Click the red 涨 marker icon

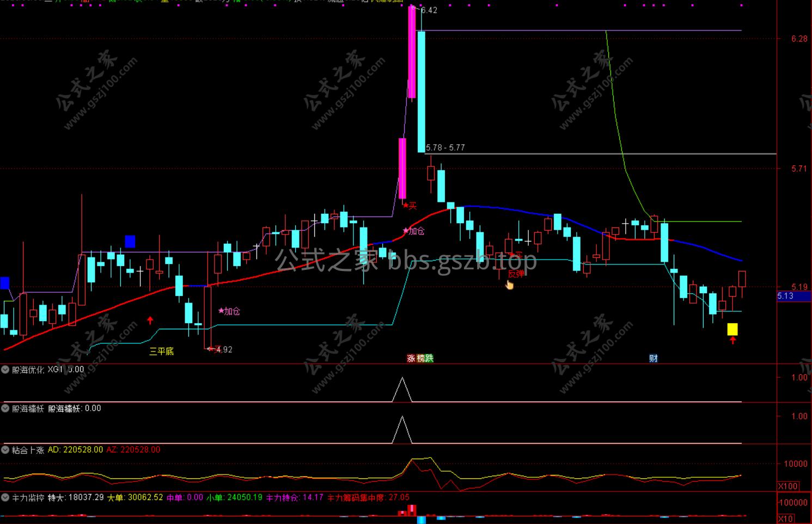tap(411, 358)
